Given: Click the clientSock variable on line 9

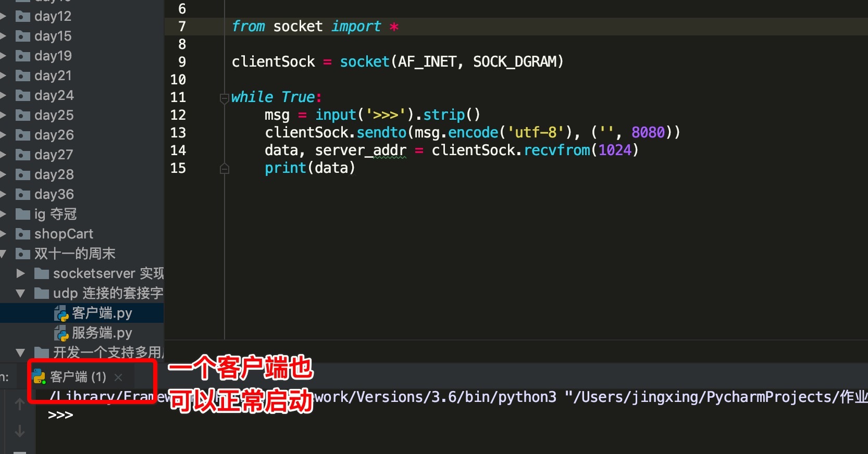Looking at the screenshot, I should coord(274,62).
